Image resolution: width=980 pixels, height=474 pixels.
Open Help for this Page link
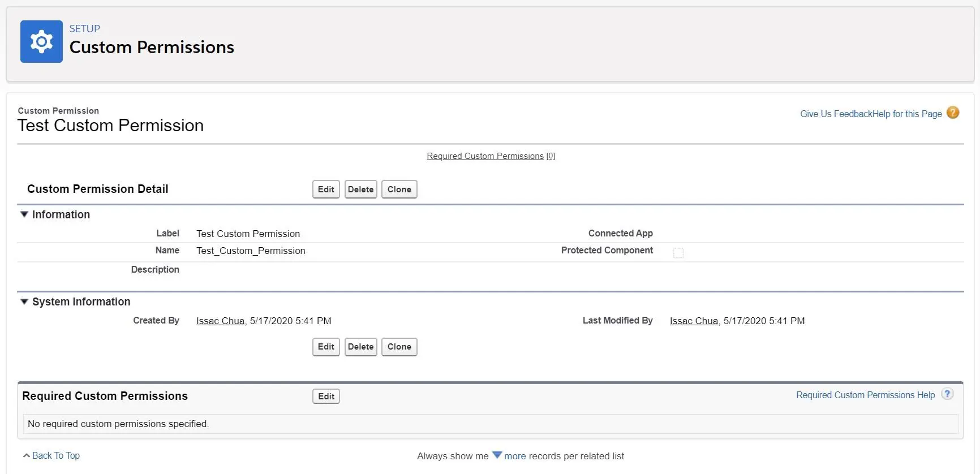click(907, 114)
